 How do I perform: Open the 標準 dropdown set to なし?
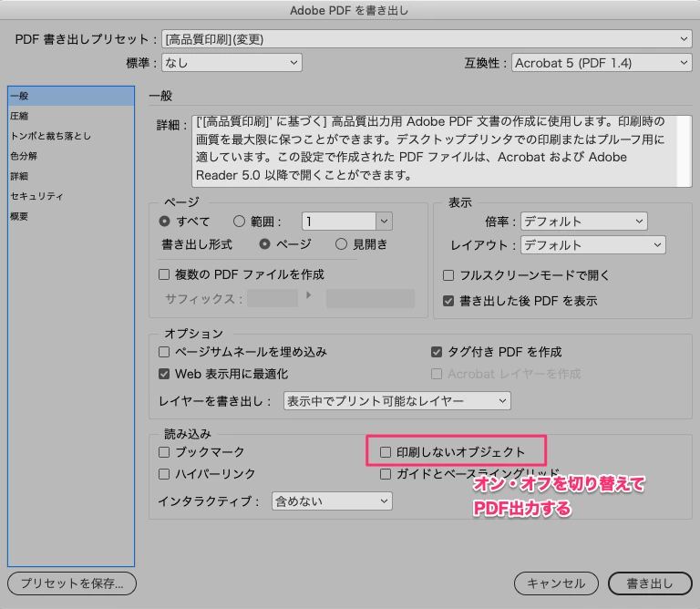coord(232,63)
